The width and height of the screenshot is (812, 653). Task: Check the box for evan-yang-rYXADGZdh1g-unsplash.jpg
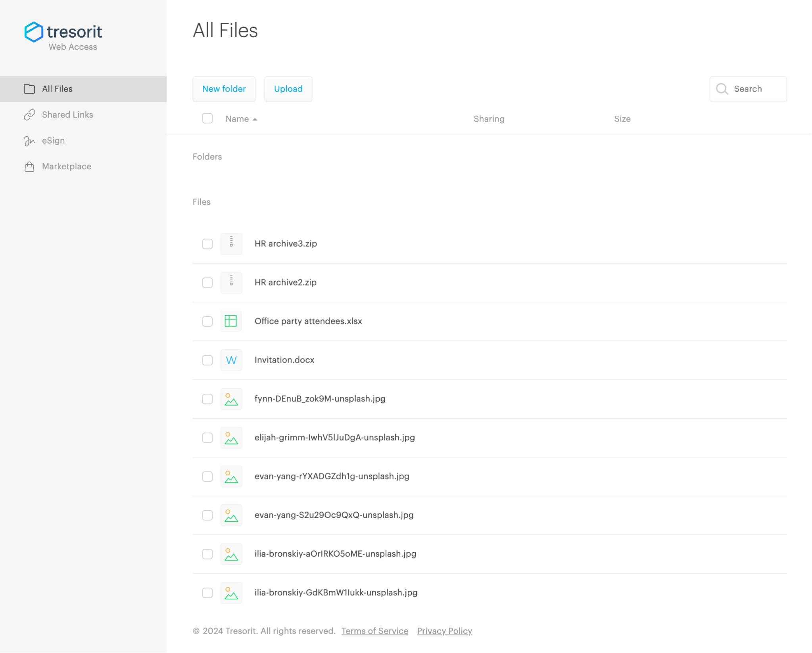tap(207, 477)
